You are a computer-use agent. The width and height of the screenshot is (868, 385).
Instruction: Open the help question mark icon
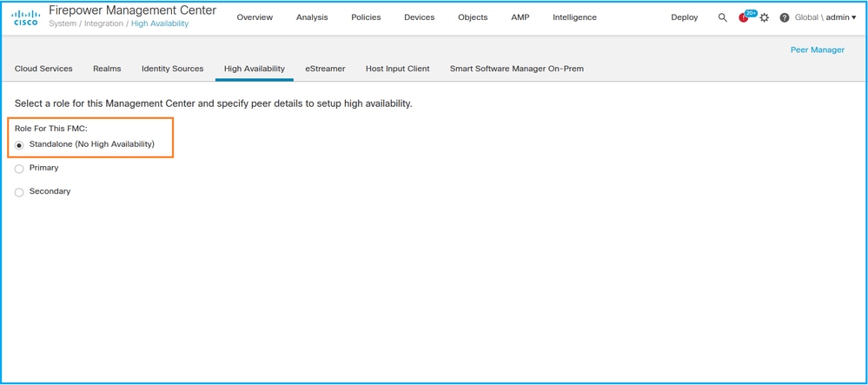click(784, 17)
